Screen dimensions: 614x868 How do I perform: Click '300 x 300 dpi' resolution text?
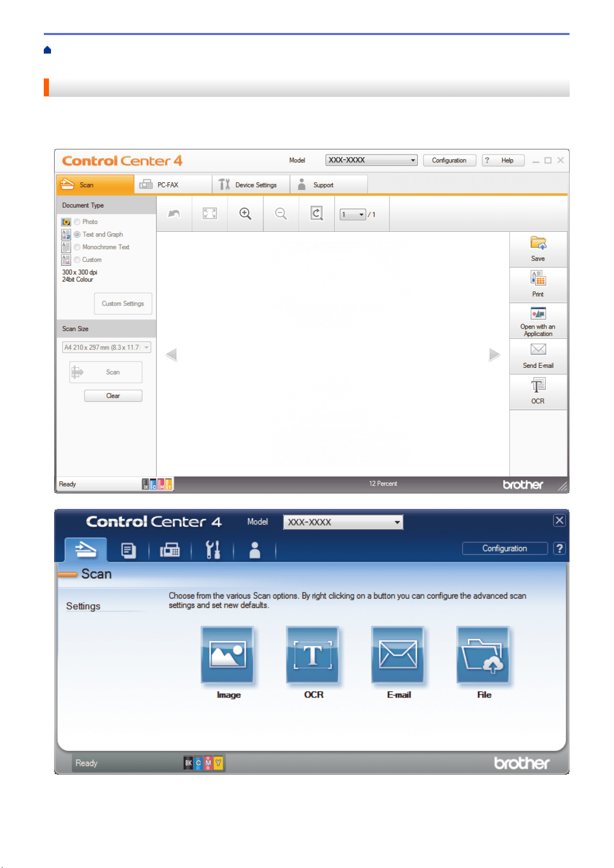[x=80, y=272]
